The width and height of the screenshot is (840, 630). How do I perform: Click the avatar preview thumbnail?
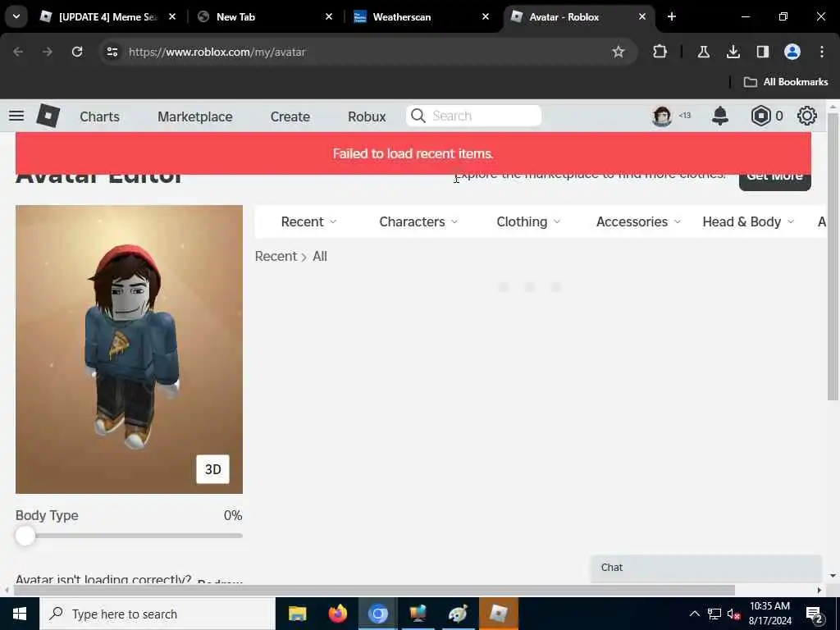[129, 349]
